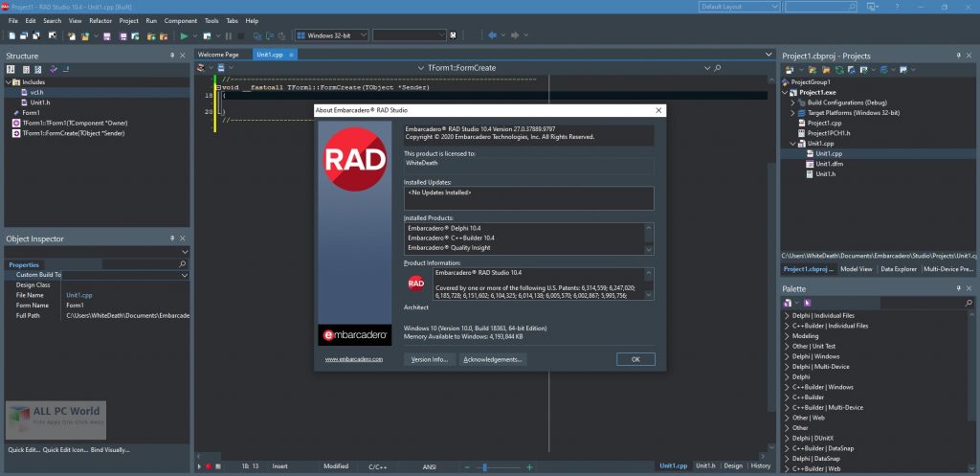
Task: Open the Project menu
Action: [129, 21]
